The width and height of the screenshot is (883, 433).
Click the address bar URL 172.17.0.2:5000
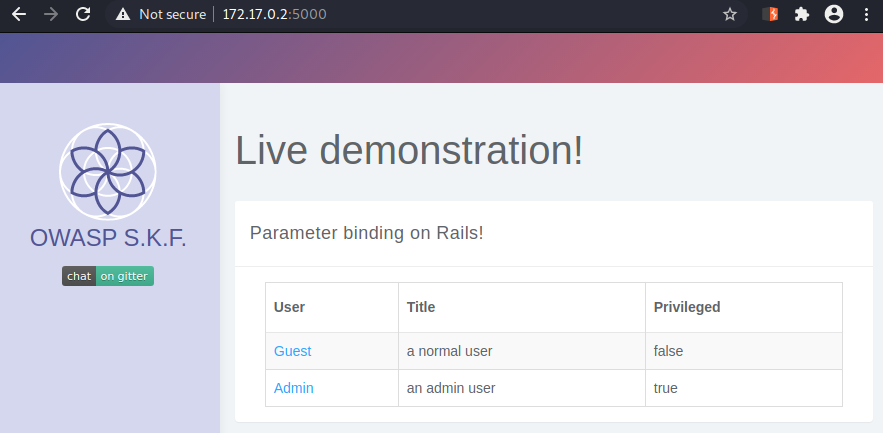pyautogui.click(x=274, y=14)
